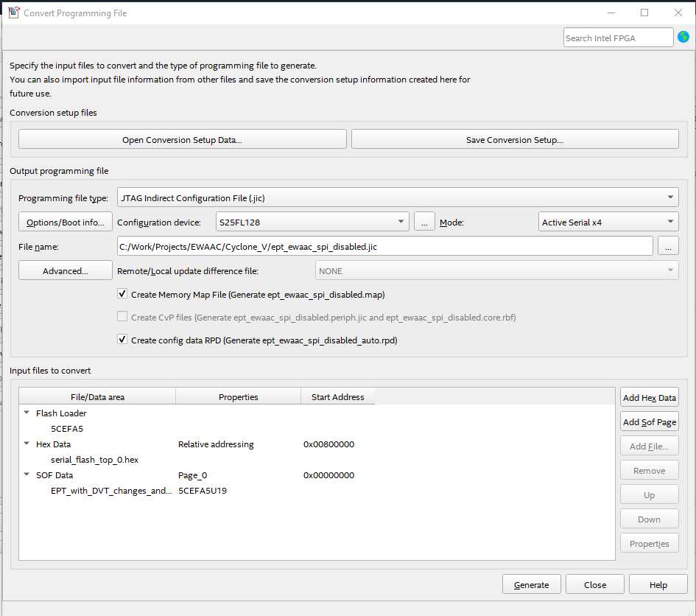Screen dimensions: 696x616
Task: Collapse the Hex Data tree node
Action: 27,444
